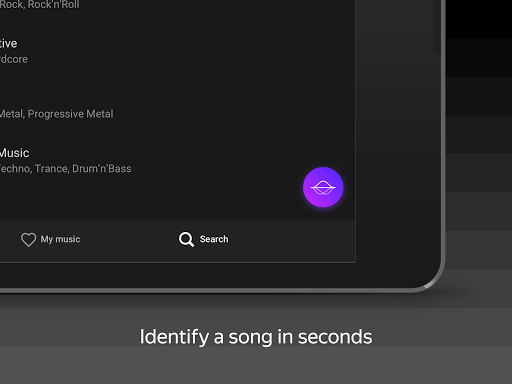
Task: Select the Rock, Rock'n'Roll genre subtitle
Action: click(x=39, y=4)
